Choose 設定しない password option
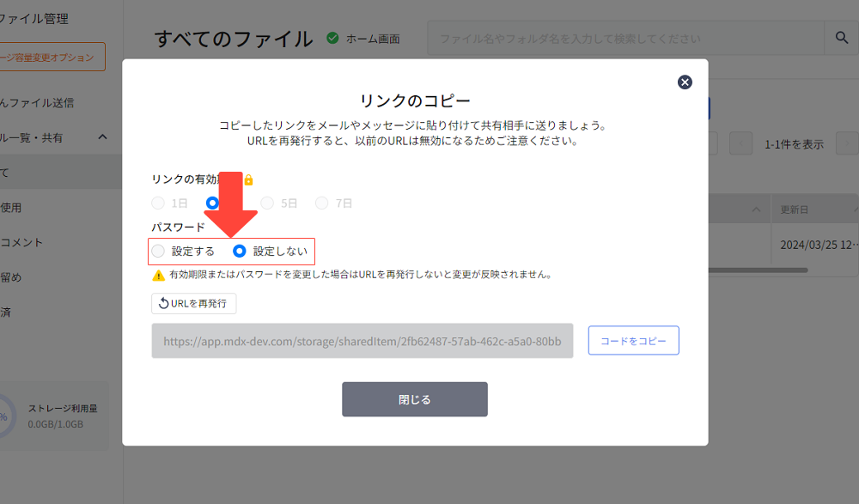Viewport: 859px width, 504px height. tap(240, 251)
